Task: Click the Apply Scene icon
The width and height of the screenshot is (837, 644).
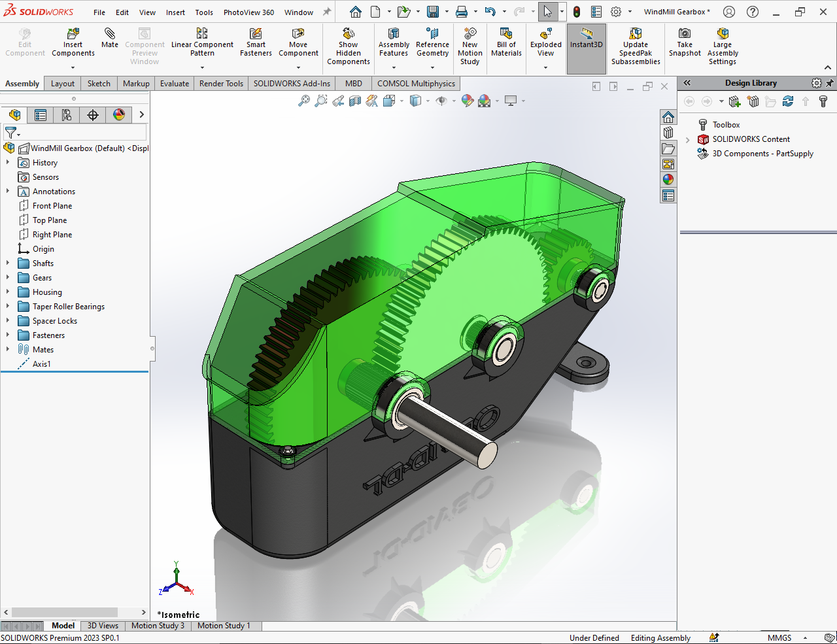Action: [x=485, y=101]
